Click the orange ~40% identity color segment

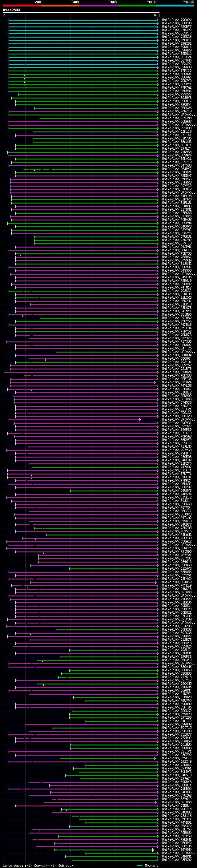[x=60, y=6]
